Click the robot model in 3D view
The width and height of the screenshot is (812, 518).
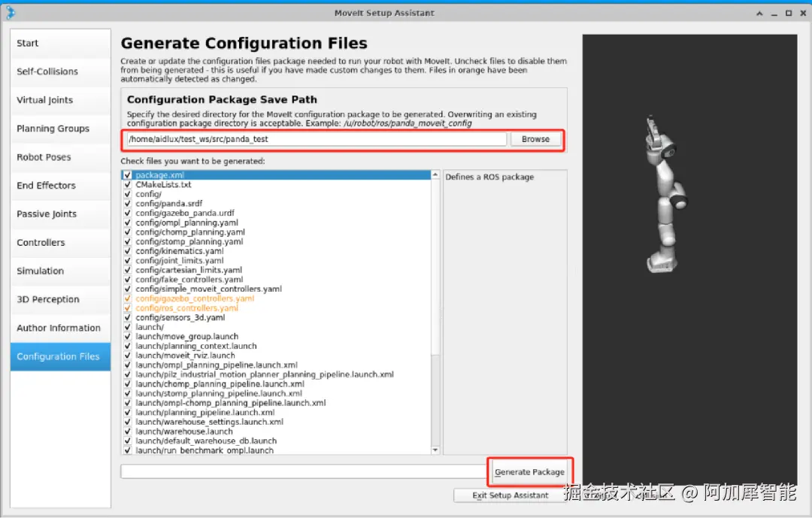[x=666, y=194]
